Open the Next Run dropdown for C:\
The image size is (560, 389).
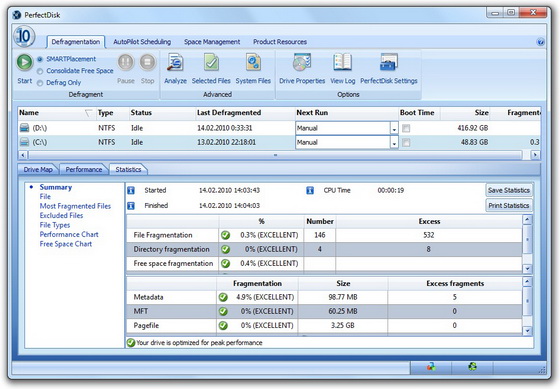pos(394,143)
